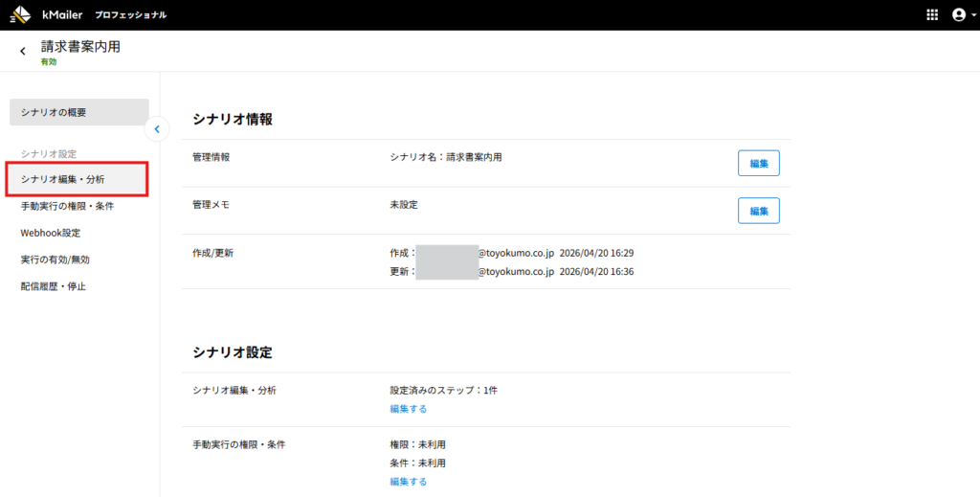Screen dimensions: 980x497
Task: Click the kMailer logo icon
Action: [x=20, y=15]
